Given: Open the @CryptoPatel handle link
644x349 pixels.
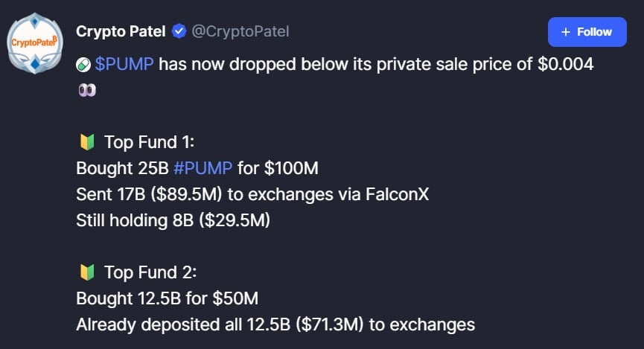Looking at the screenshot, I should (x=240, y=31).
